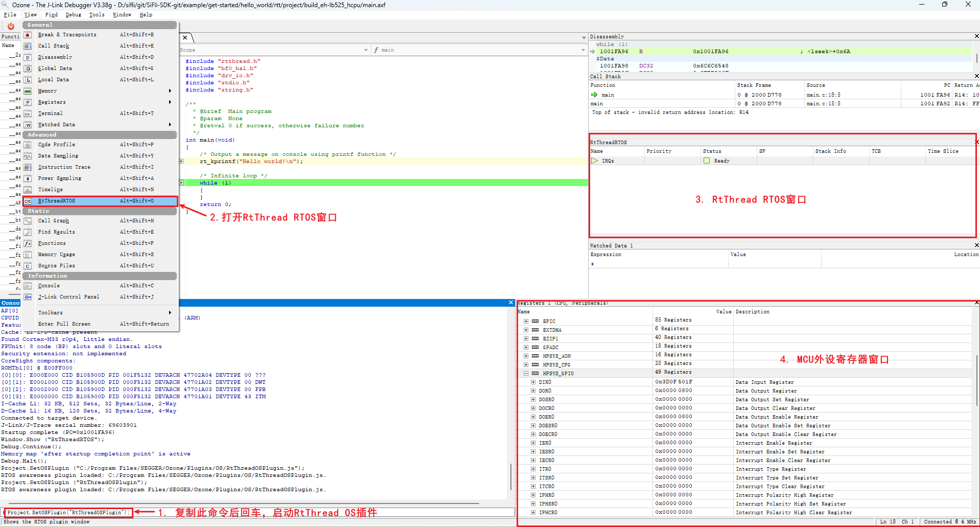Click the red power button in the toolbar
Screen dimensions: 980x527
point(11,26)
